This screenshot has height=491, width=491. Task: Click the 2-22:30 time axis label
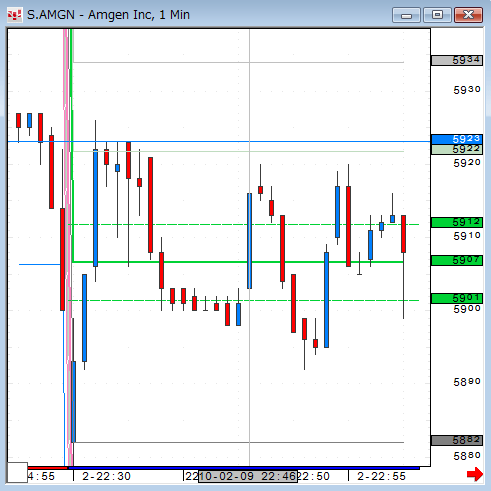(107, 476)
